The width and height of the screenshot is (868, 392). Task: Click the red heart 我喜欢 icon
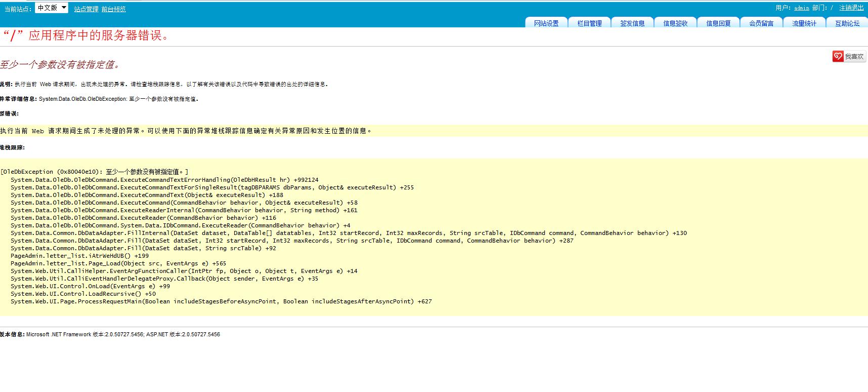click(x=838, y=56)
